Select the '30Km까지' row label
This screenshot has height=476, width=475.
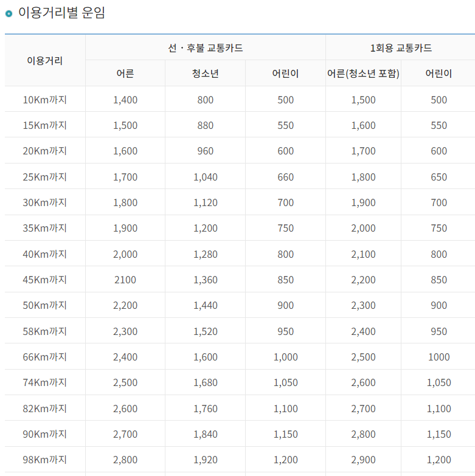(x=45, y=202)
